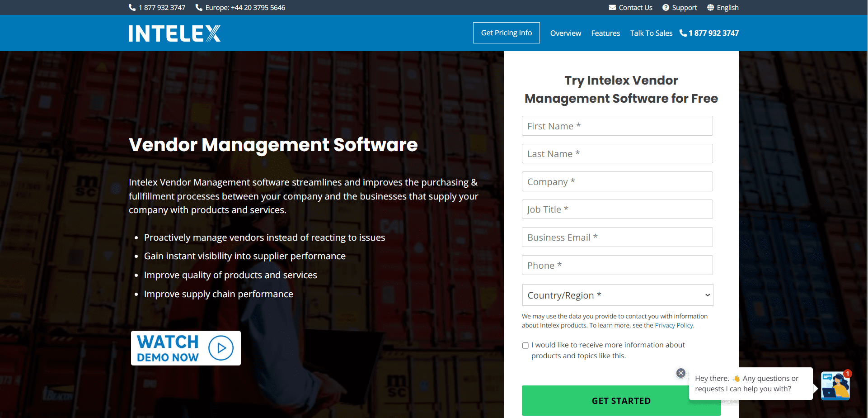This screenshot has width=868, height=418.
Task: Click the Watch Demo Now play icon
Action: coord(221,348)
